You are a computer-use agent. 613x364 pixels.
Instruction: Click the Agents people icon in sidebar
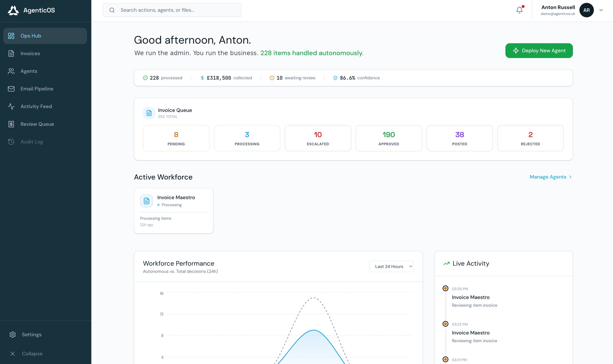(11, 71)
